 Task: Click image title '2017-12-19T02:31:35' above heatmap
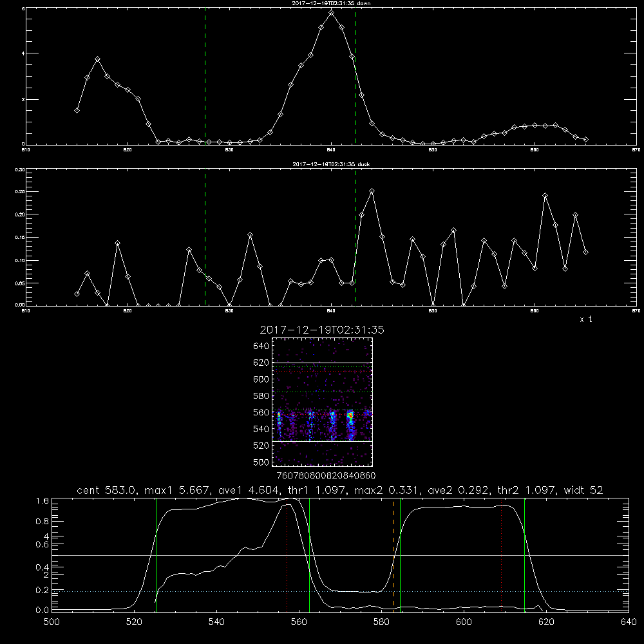point(322,330)
